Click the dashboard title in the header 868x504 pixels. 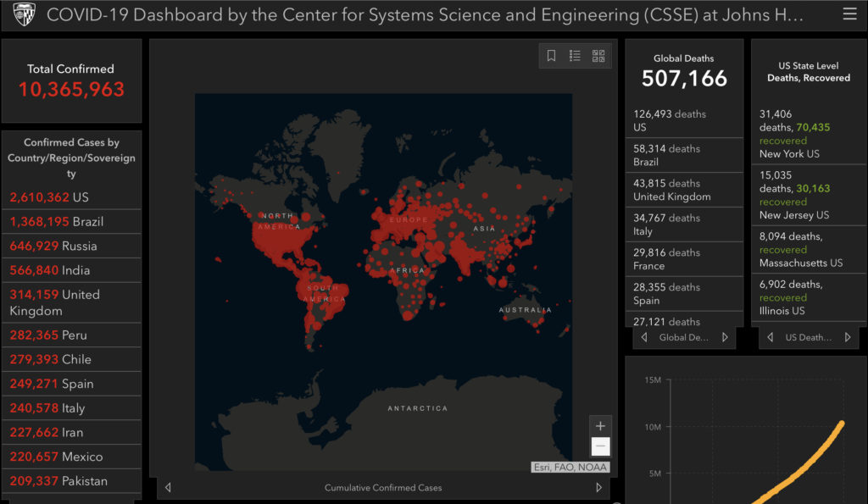click(425, 14)
